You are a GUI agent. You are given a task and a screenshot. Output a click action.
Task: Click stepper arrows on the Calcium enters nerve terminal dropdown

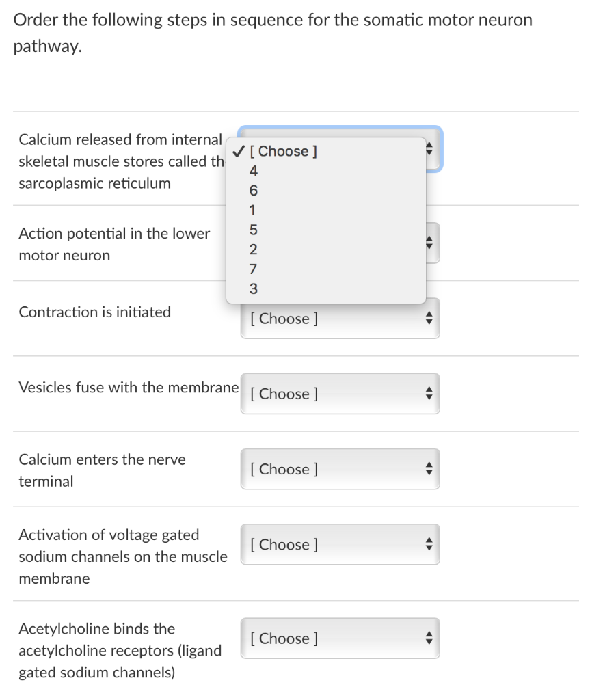tap(429, 469)
